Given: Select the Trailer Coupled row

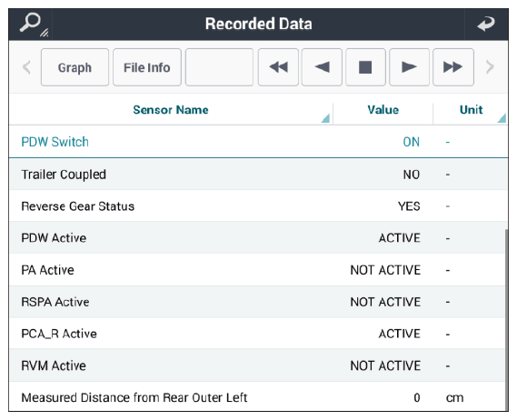Looking at the screenshot, I should 258,175.
